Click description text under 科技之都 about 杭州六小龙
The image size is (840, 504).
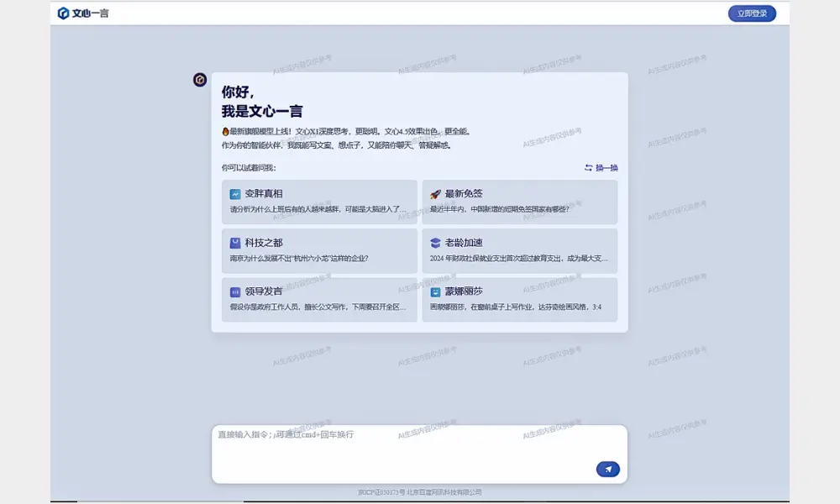pos(299,258)
